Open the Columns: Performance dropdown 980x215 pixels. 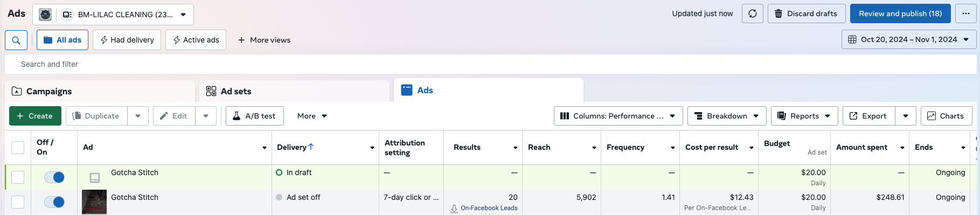618,116
